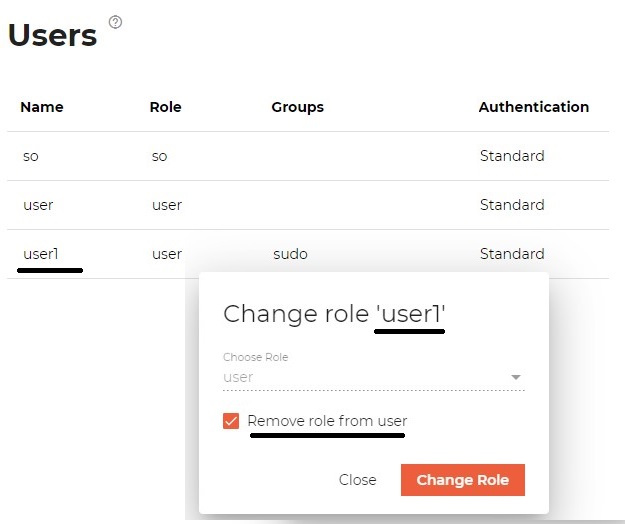Screen dimensions: 625x524
Task: Click the Authentication column header
Action: pyautogui.click(x=533, y=107)
